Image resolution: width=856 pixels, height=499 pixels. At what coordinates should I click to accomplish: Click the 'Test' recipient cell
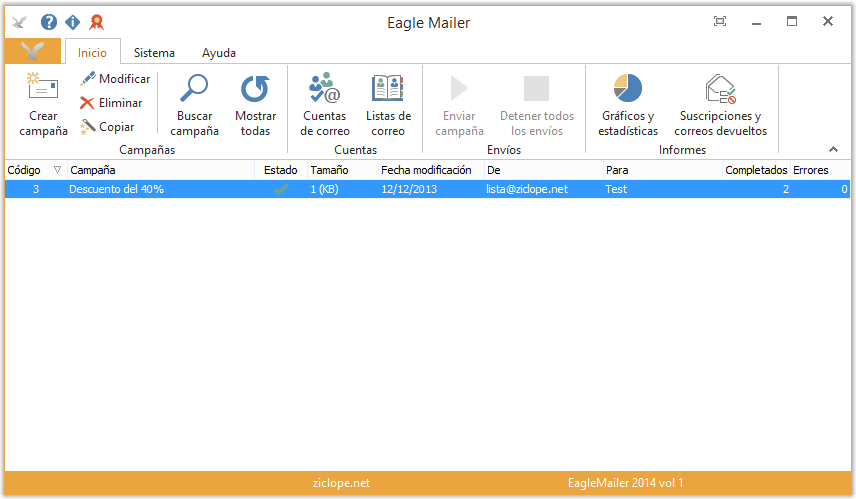click(616, 189)
